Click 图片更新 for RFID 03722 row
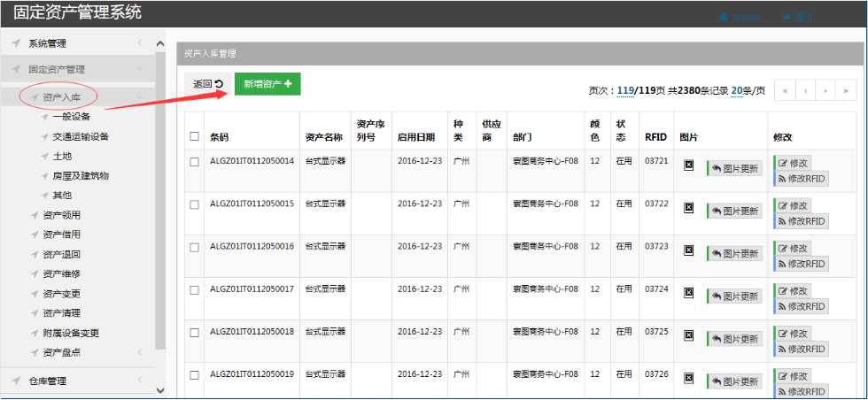The width and height of the screenshot is (868, 400). (x=734, y=211)
